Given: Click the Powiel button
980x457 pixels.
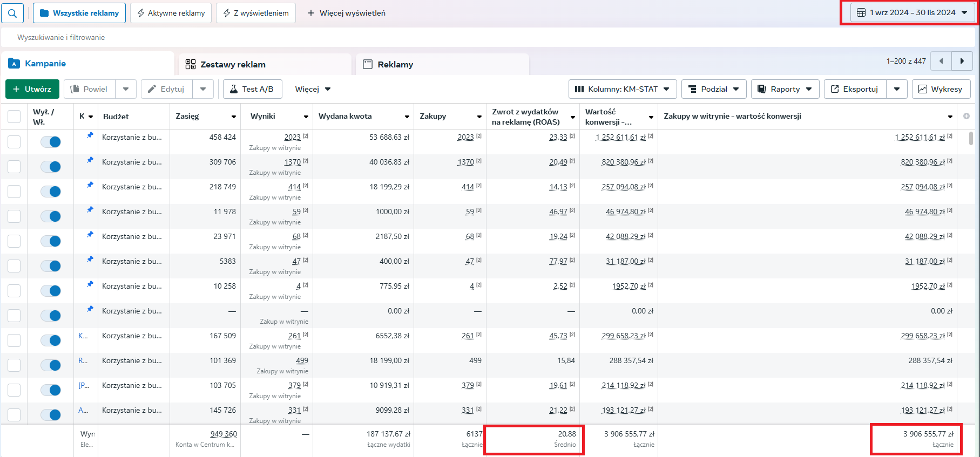Looking at the screenshot, I should pyautogui.click(x=90, y=89).
